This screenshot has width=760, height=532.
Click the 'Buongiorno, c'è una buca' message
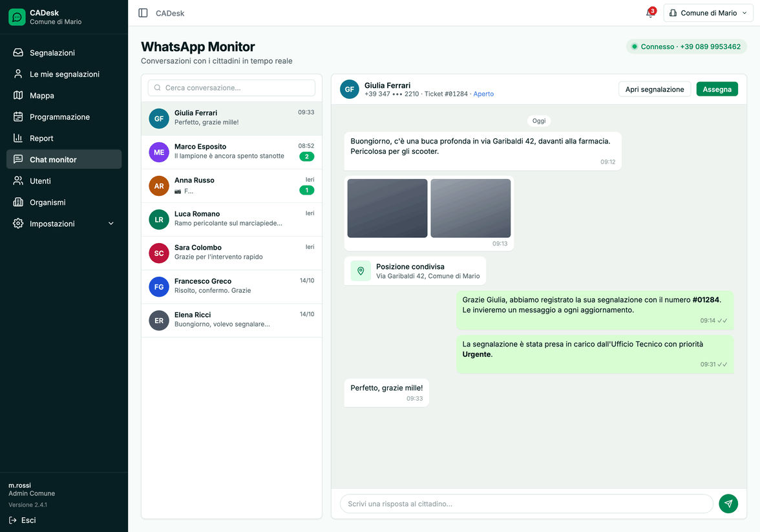(x=483, y=151)
